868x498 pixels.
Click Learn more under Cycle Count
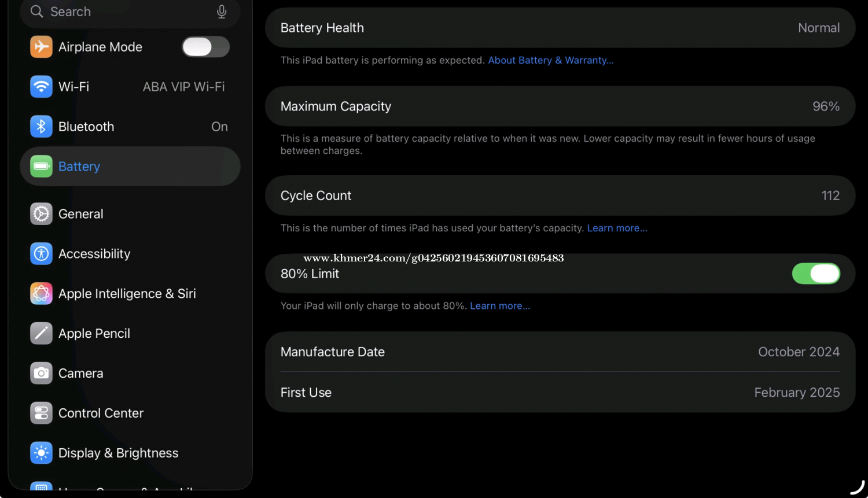pyautogui.click(x=617, y=228)
